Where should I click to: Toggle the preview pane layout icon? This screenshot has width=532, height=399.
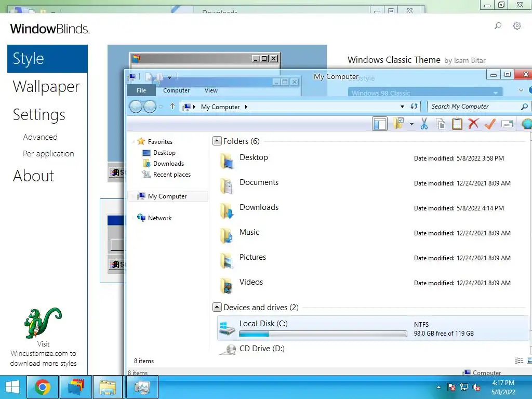point(380,124)
